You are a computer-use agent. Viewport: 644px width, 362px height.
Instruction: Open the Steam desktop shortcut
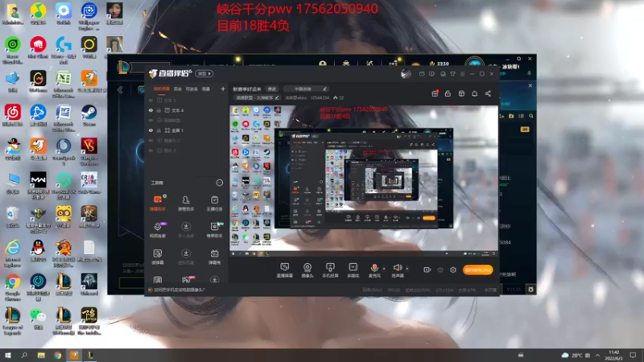coord(89,115)
